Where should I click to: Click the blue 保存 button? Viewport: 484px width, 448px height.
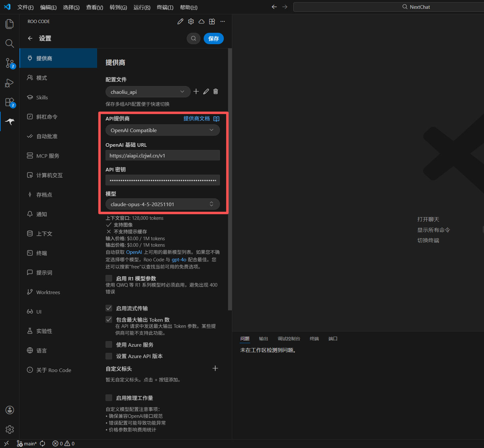[x=213, y=39]
